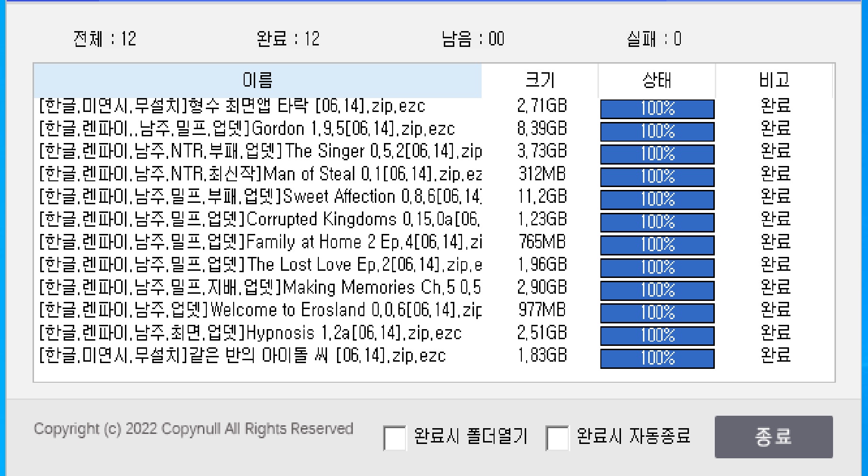Select the 상태 column header

[656, 80]
